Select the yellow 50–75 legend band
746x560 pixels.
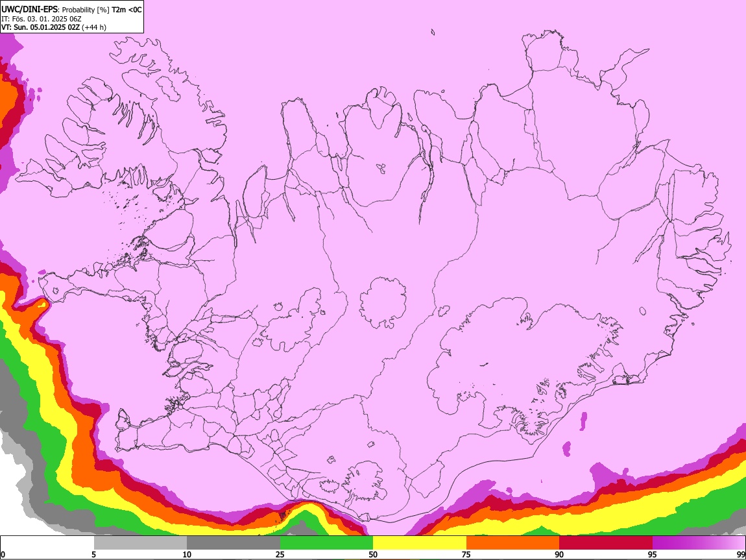click(420, 543)
